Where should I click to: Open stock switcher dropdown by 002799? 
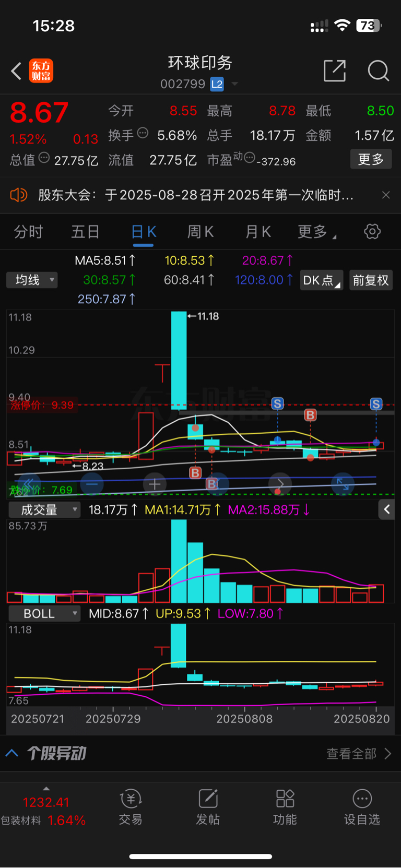(234, 84)
